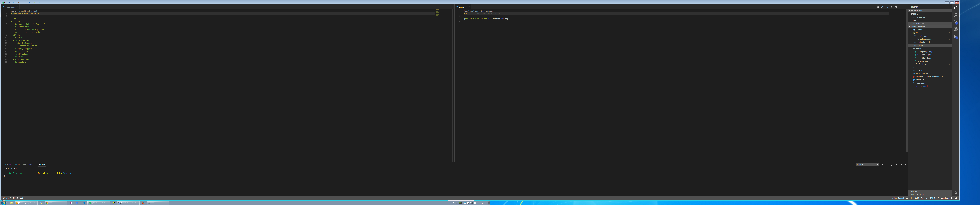Split the terminal

tap(887, 165)
